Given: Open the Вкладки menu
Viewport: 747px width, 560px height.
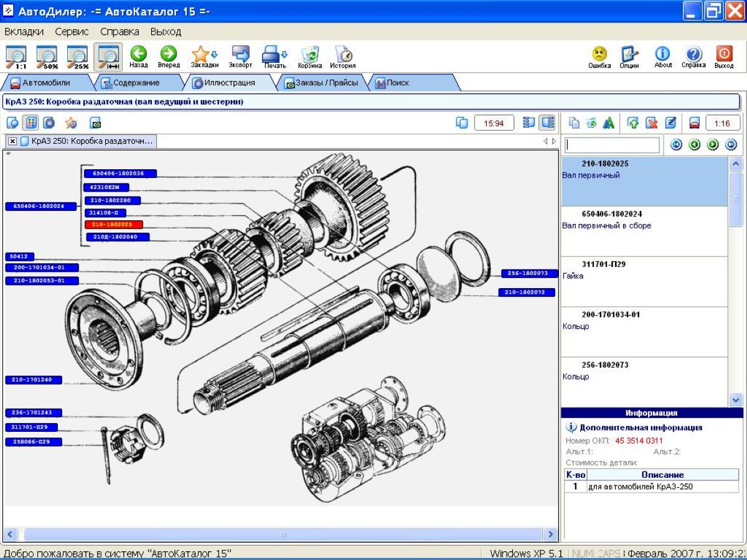Looking at the screenshot, I should 24,31.
